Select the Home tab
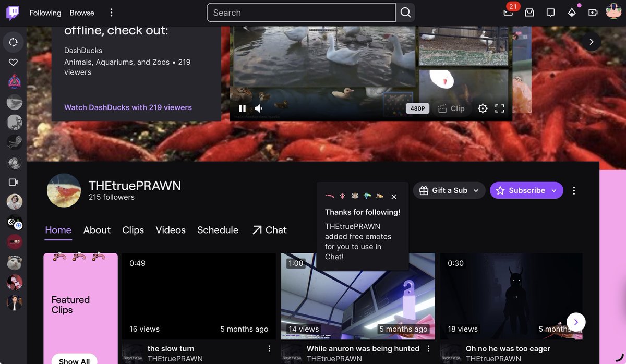 [58, 230]
